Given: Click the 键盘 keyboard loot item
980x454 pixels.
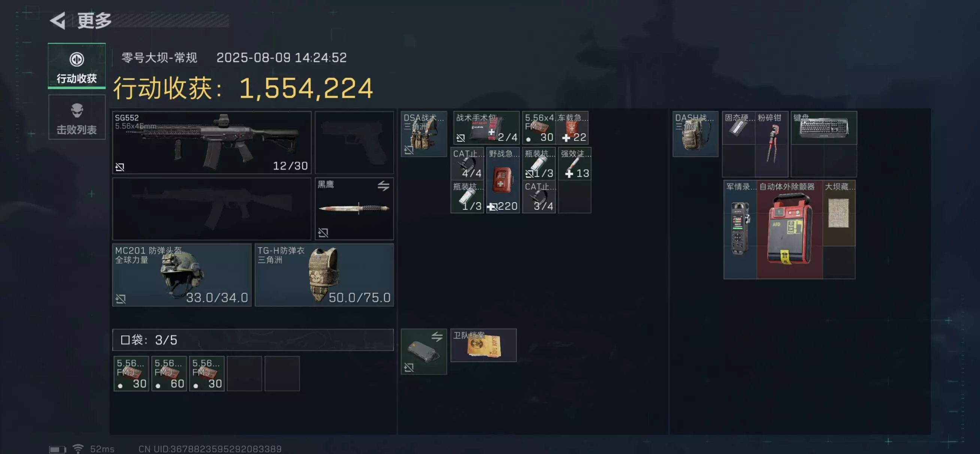Looking at the screenshot, I should click(824, 127).
